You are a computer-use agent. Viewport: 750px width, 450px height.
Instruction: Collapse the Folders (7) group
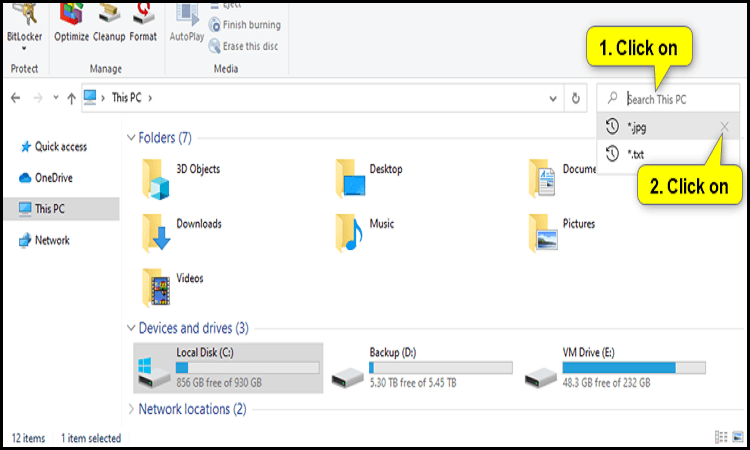132,137
